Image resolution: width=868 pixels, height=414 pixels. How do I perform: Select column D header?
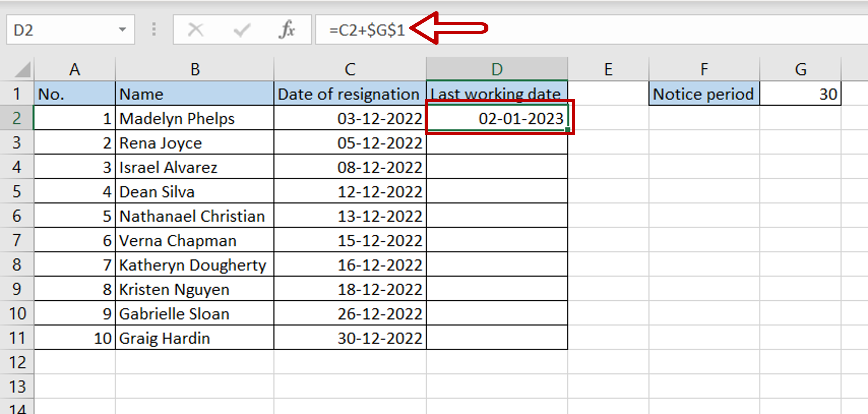[497, 69]
